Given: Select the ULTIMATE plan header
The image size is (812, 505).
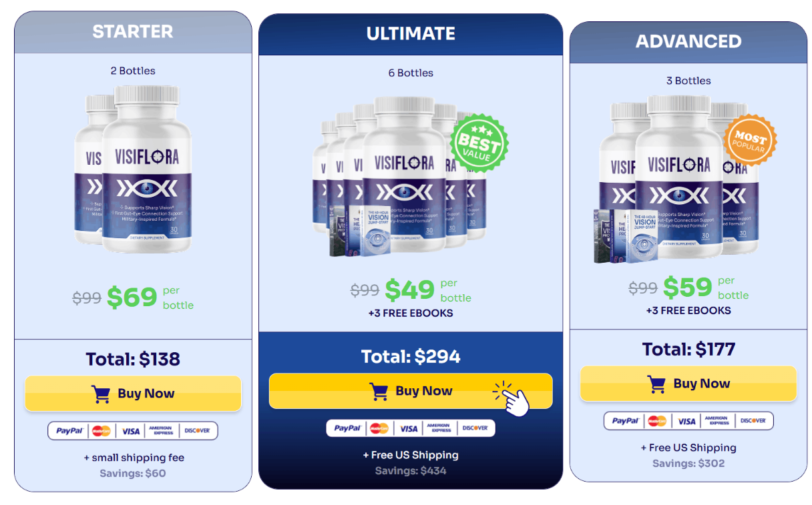Looking at the screenshot, I should point(411,34).
